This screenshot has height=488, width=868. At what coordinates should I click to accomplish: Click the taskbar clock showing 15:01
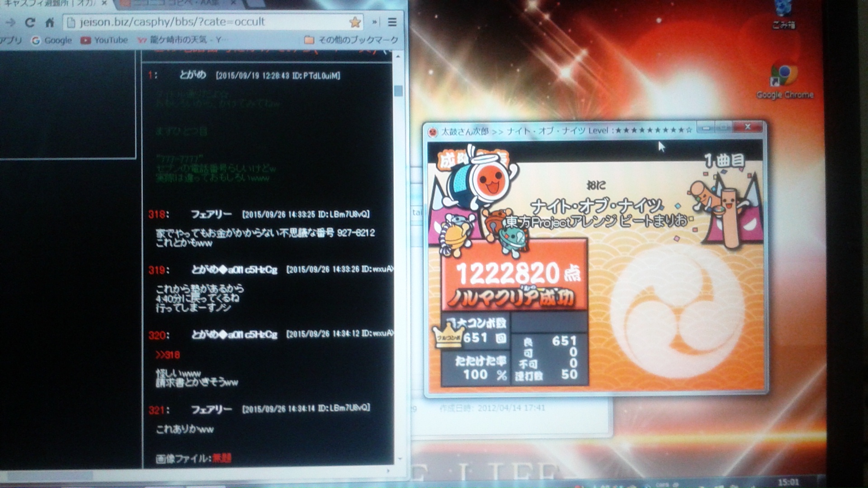point(788,482)
